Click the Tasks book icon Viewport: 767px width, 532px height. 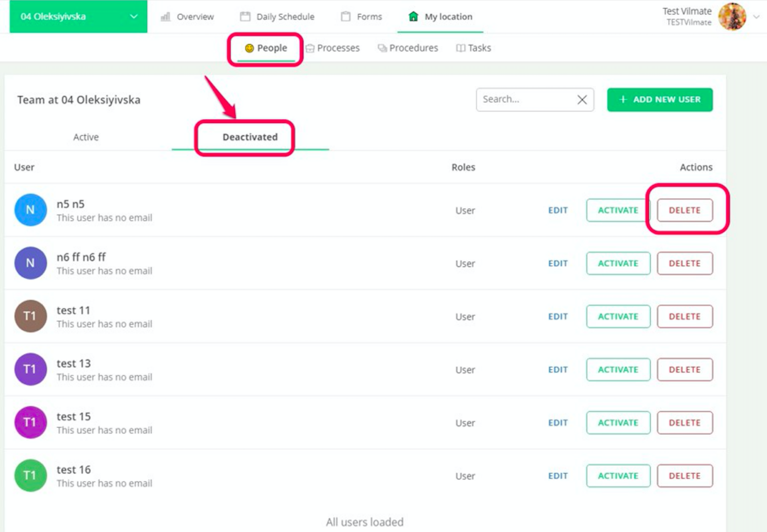point(461,48)
